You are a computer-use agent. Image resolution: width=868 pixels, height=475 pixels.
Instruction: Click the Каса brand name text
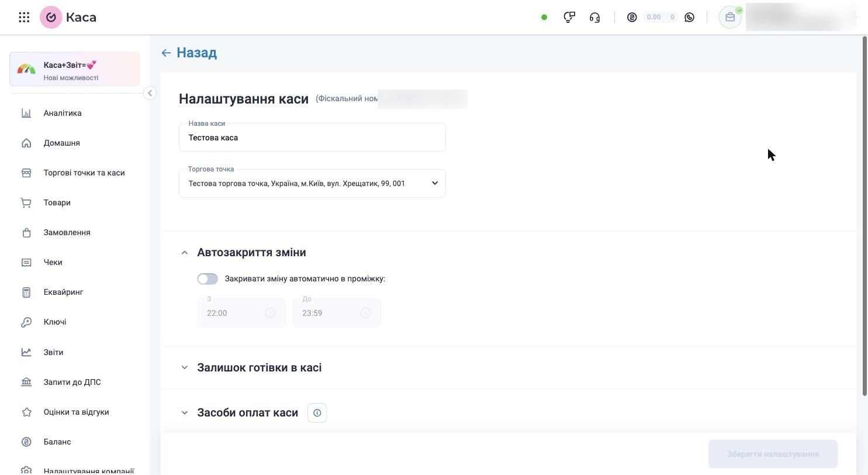coord(81,18)
